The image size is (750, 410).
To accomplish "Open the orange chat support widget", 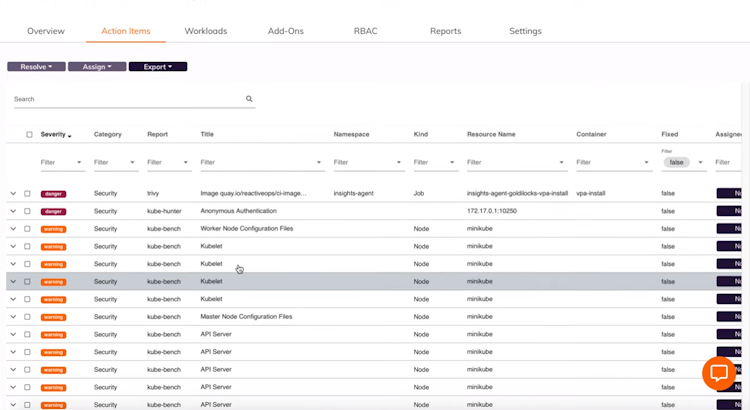I will click(718, 373).
